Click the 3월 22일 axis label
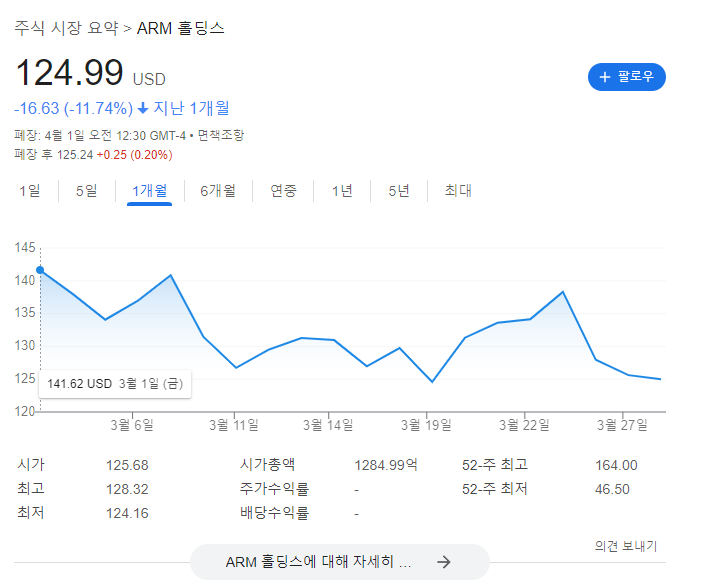This screenshot has width=711, height=585. 525,425
